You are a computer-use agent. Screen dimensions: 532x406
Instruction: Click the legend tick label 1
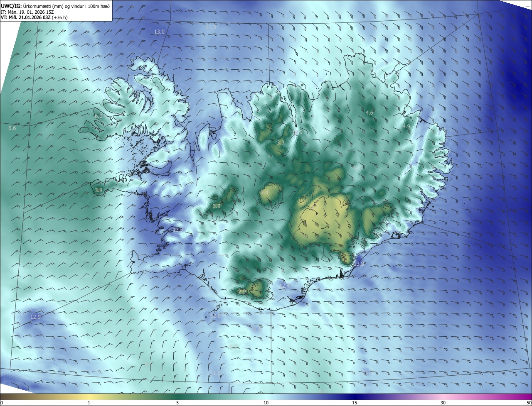click(89, 403)
